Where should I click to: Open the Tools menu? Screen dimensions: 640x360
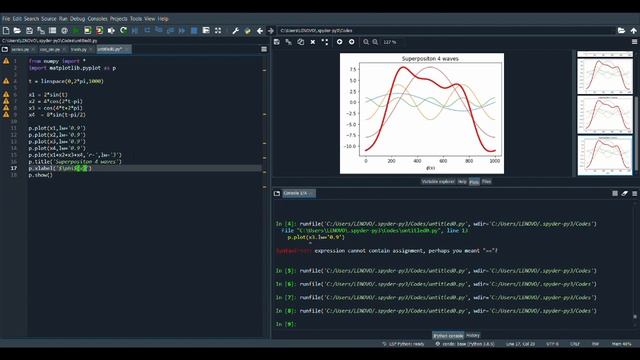136,19
